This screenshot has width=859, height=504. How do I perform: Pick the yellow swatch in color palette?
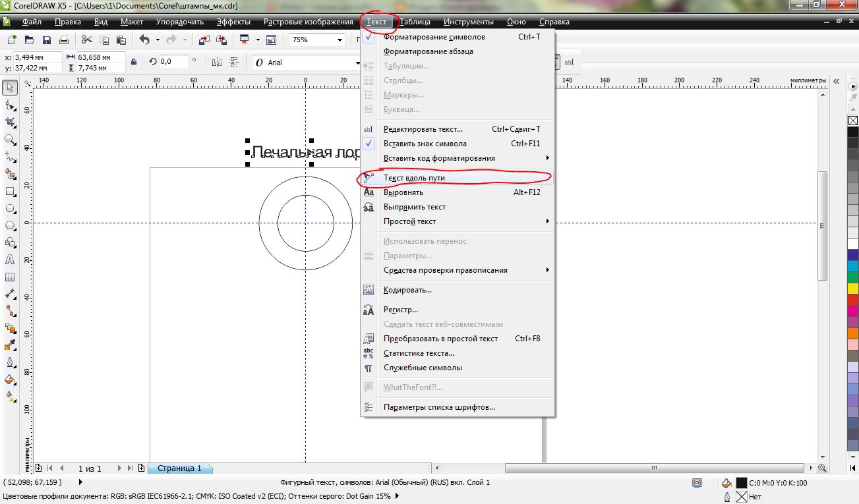point(852,289)
